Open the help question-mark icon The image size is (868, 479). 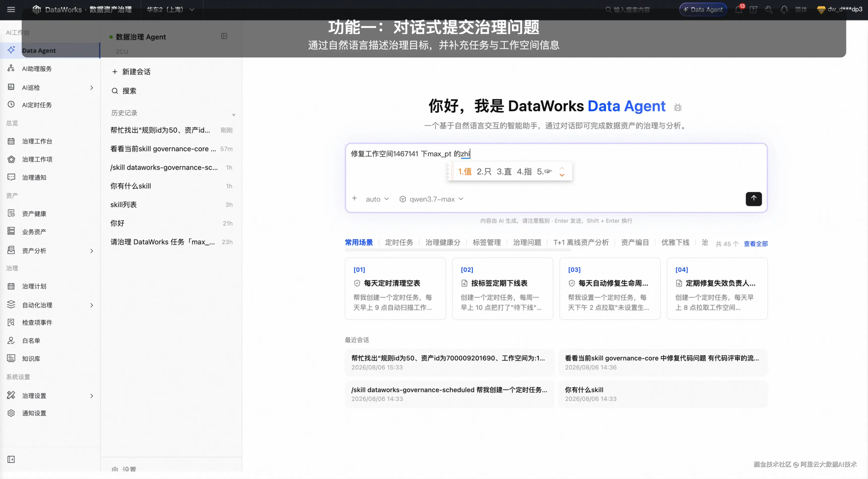753,9
